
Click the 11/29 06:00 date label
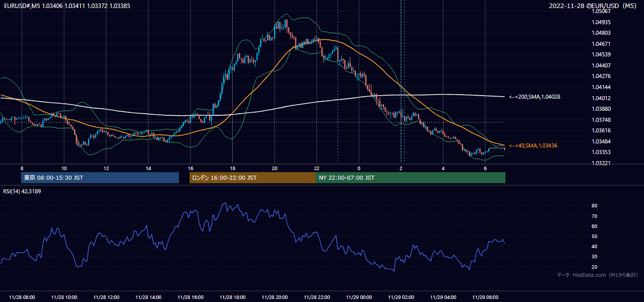pos(485,297)
